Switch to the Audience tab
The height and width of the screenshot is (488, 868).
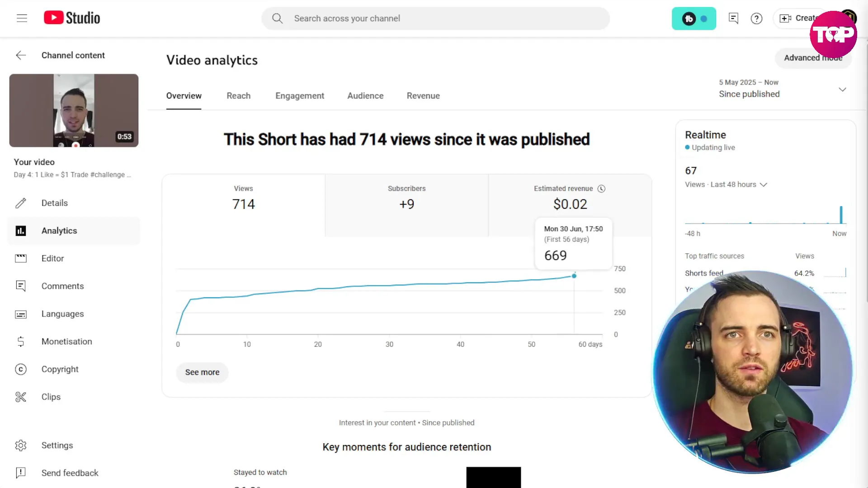[x=365, y=96]
